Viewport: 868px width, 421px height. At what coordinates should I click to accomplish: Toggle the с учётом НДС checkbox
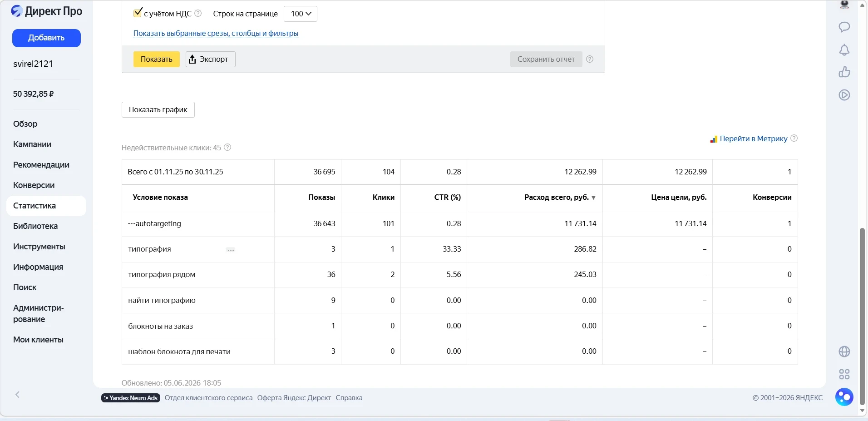coord(138,13)
